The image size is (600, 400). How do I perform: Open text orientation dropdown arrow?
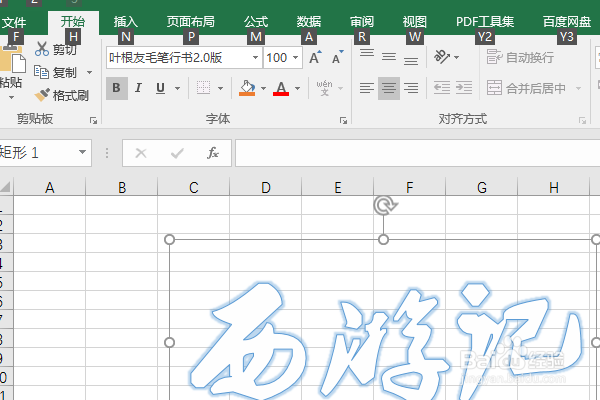tap(456, 57)
